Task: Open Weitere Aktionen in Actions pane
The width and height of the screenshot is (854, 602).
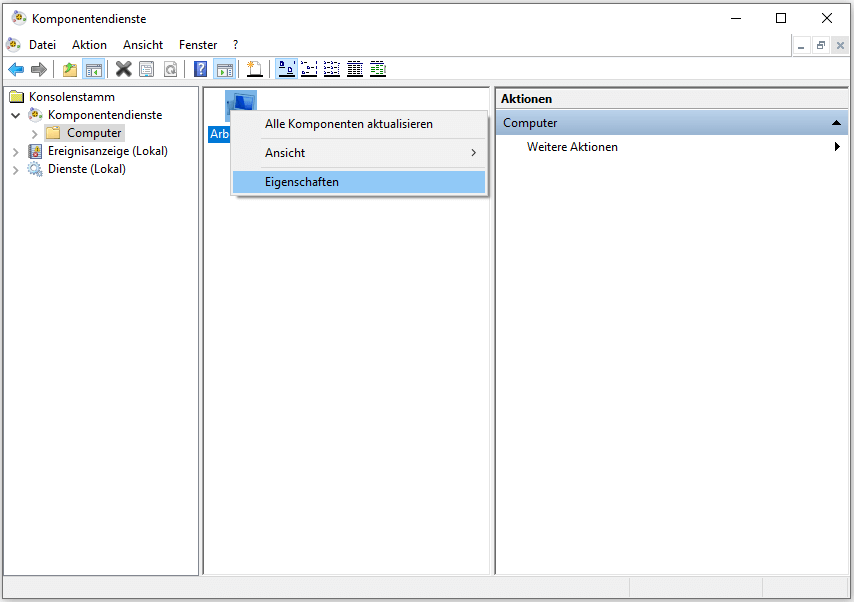Action: point(572,147)
